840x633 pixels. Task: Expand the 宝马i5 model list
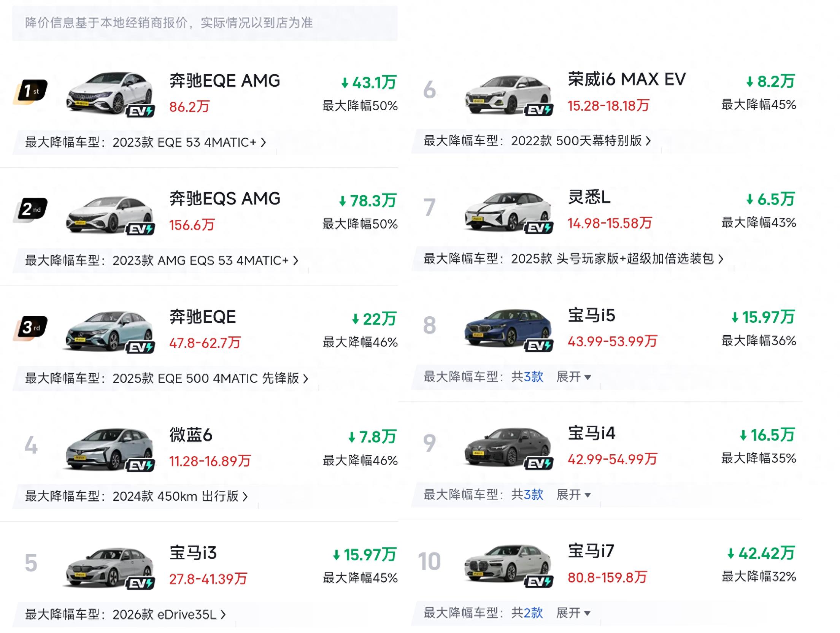[x=573, y=377]
